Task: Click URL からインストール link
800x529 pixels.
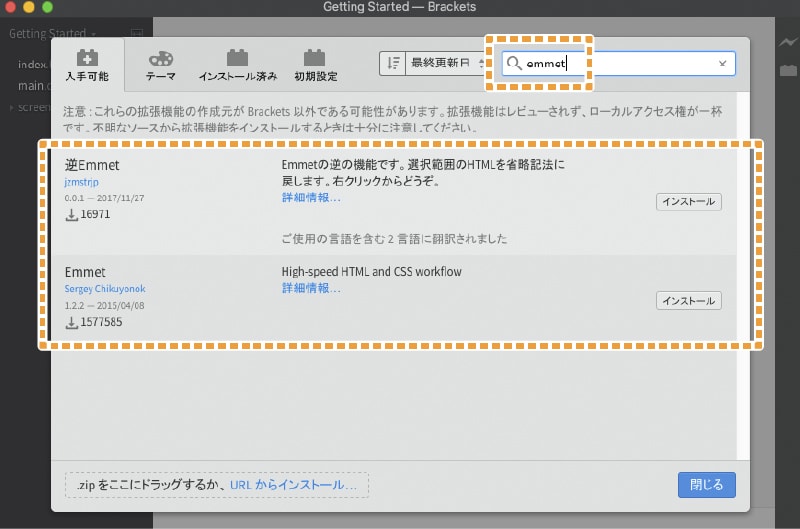Action: [293, 485]
